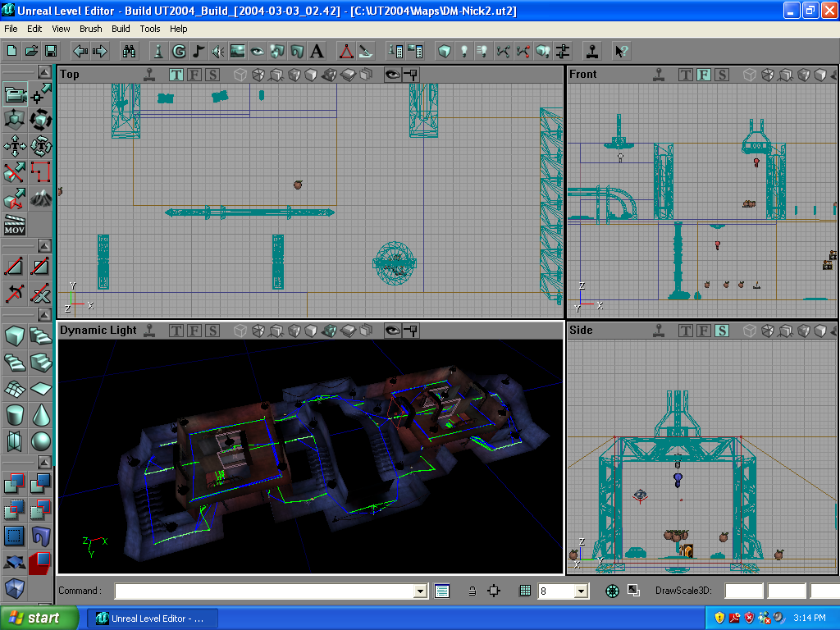Viewport: 840px width, 630px height.
Task: Collapse the CSG operations group expander
Action: 44,463
